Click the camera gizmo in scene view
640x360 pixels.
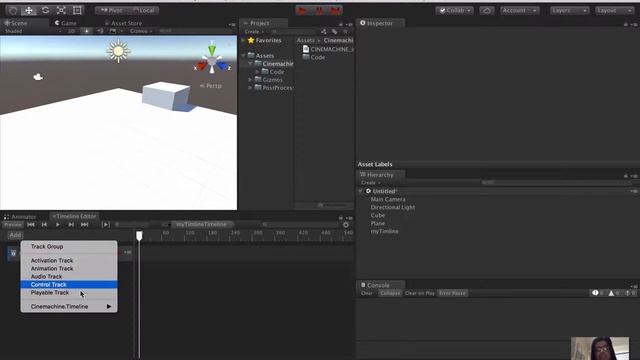pyautogui.click(x=38, y=77)
